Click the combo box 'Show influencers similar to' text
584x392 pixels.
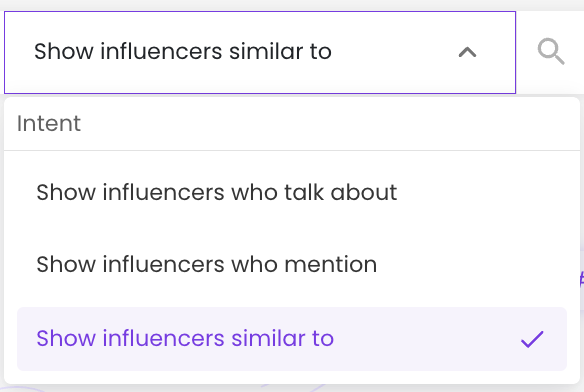pos(182,51)
